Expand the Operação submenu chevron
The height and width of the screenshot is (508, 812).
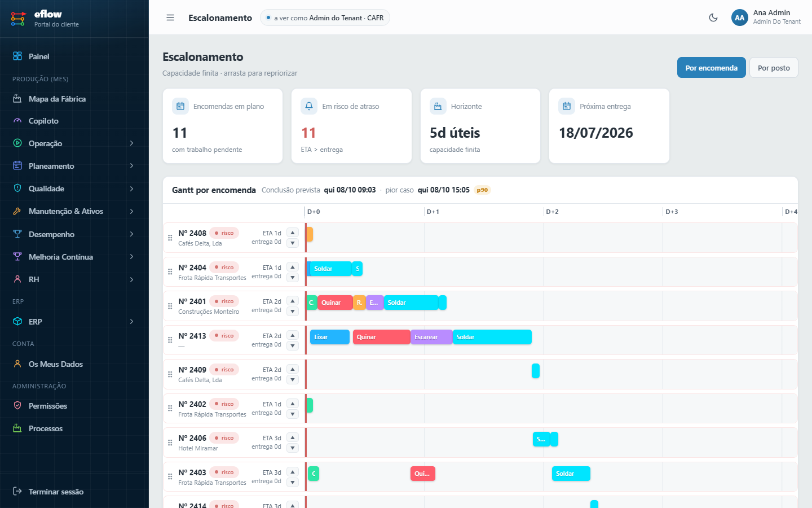point(131,143)
